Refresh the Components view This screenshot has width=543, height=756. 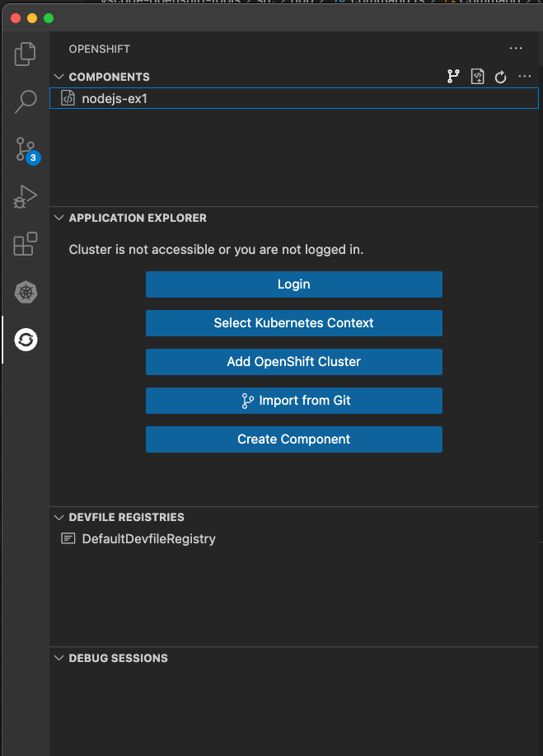click(x=501, y=77)
